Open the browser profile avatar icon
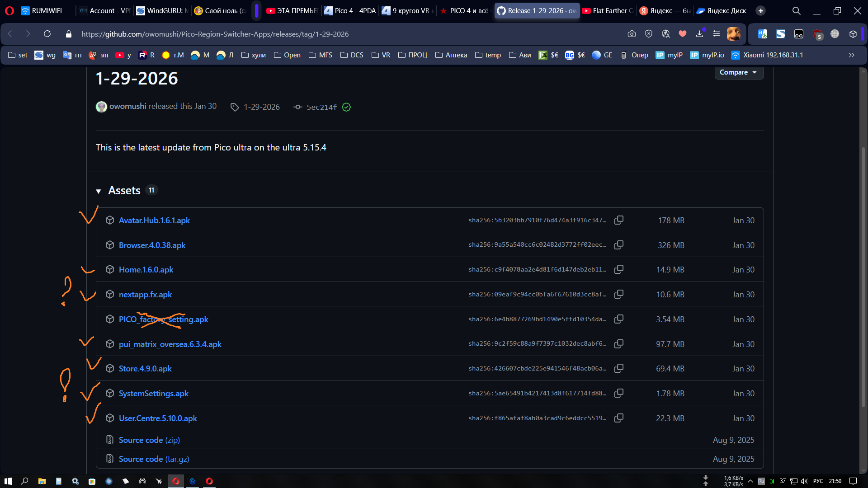868x488 pixels. tap(733, 34)
